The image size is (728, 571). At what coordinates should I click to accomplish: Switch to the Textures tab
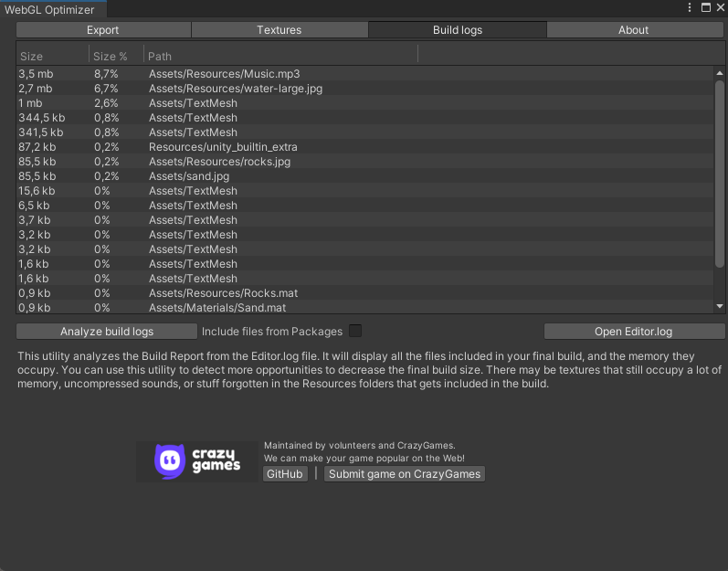280,30
